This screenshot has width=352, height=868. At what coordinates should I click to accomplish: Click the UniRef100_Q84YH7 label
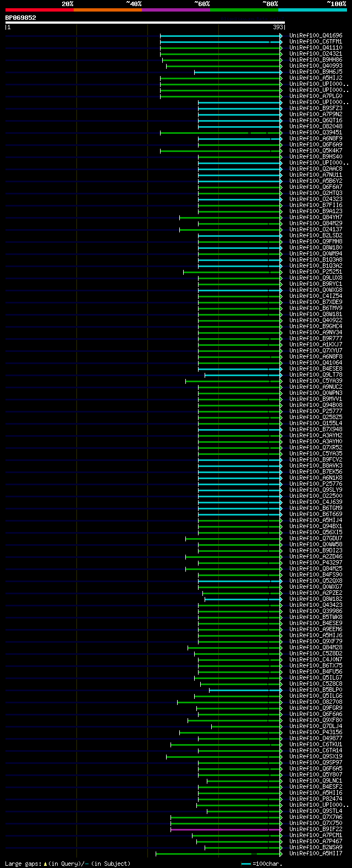[x=316, y=218]
